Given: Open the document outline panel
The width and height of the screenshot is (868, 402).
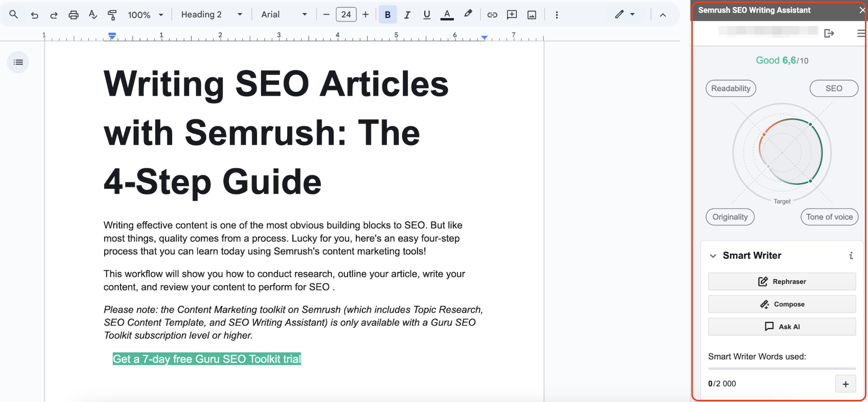Looking at the screenshot, I should (x=18, y=62).
